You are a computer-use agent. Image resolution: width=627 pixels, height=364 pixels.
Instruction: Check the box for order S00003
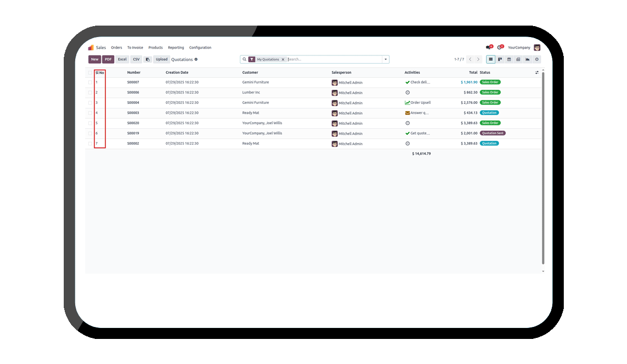tap(90, 113)
